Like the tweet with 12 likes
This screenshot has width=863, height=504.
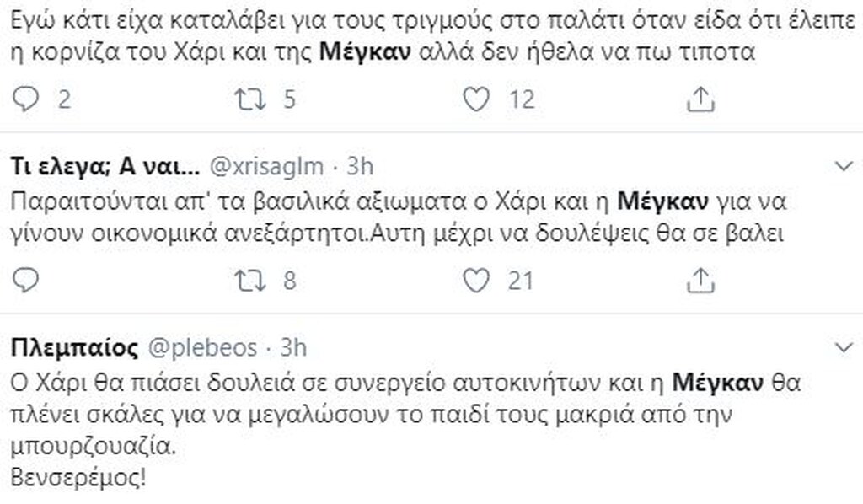pyautogui.click(x=478, y=99)
